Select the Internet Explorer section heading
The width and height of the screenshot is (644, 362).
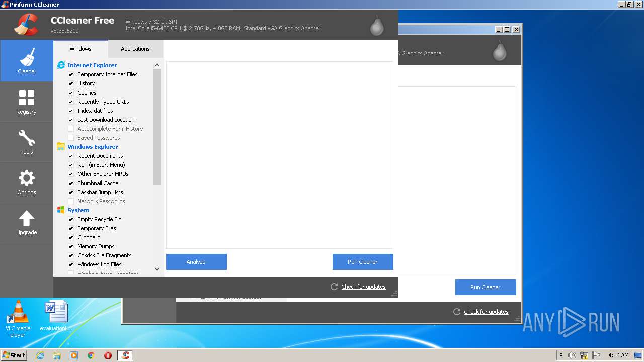click(x=92, y=65)
